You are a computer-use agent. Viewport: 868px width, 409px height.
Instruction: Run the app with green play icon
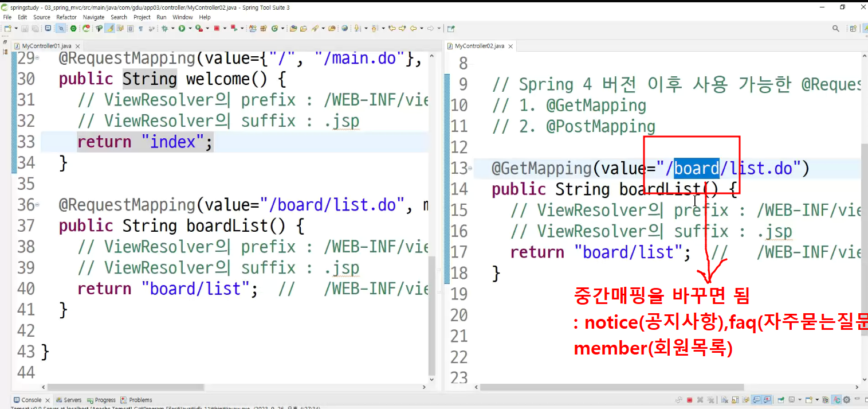pyautogui.click(x=182, y=28)
